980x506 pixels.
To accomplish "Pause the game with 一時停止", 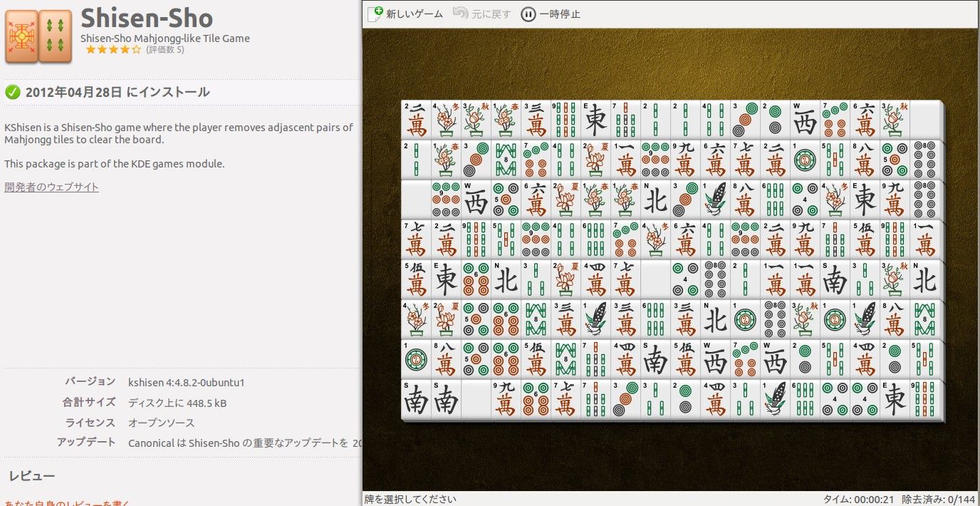I will click(x=551, y=14).
